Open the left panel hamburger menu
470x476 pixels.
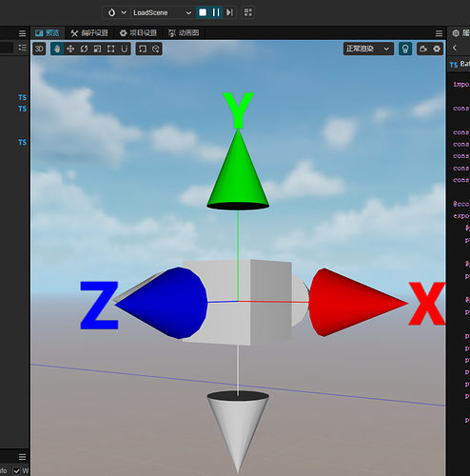pos(22,33)
